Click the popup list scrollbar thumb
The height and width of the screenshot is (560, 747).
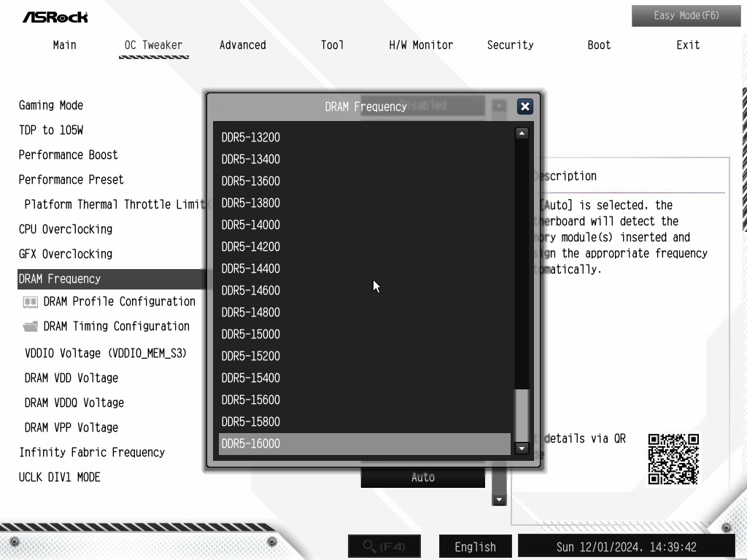pyautogui.click(x=522, y=416)
